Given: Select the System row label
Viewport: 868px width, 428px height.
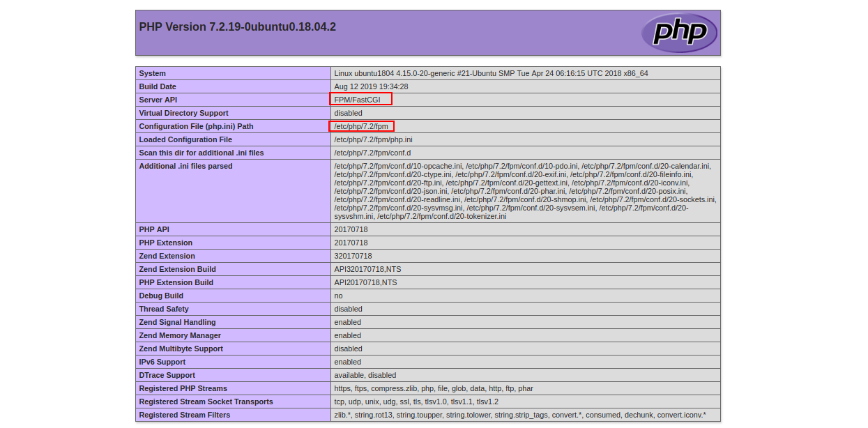Looking at the screenshot, I should 153,73.
